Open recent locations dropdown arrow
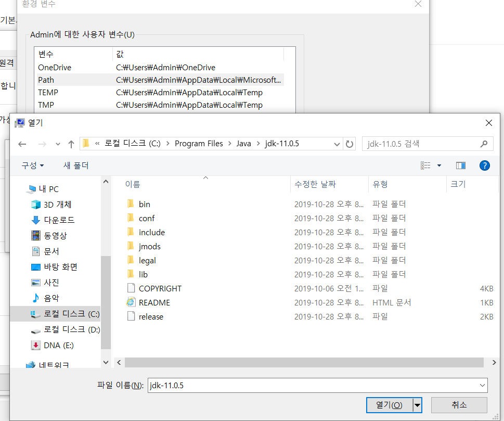The width and height of the screenshot is (504, 421). (x=58, y=144)
